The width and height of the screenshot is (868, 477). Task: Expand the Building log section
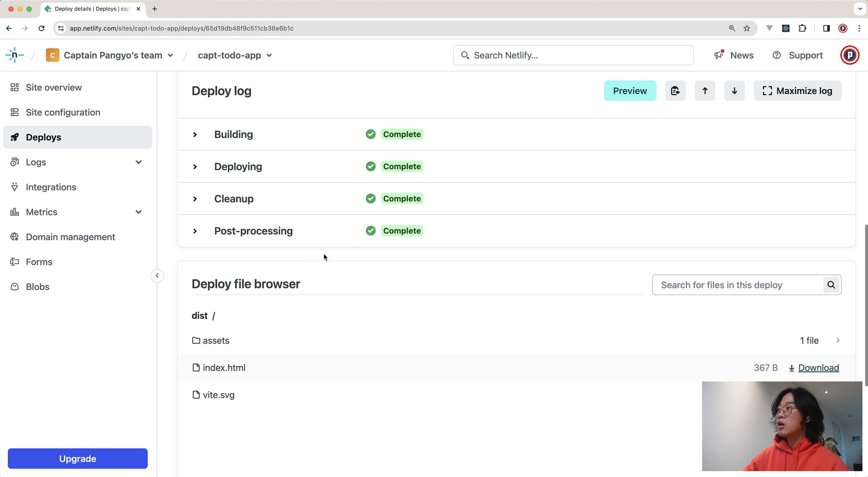coord(195,134)
